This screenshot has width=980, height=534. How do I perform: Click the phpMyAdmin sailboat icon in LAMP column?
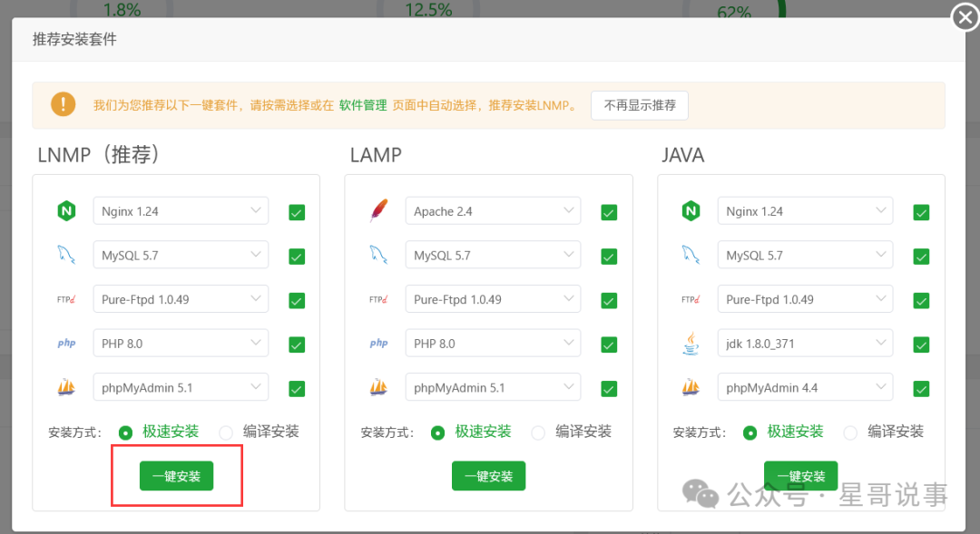coord(378,387)
